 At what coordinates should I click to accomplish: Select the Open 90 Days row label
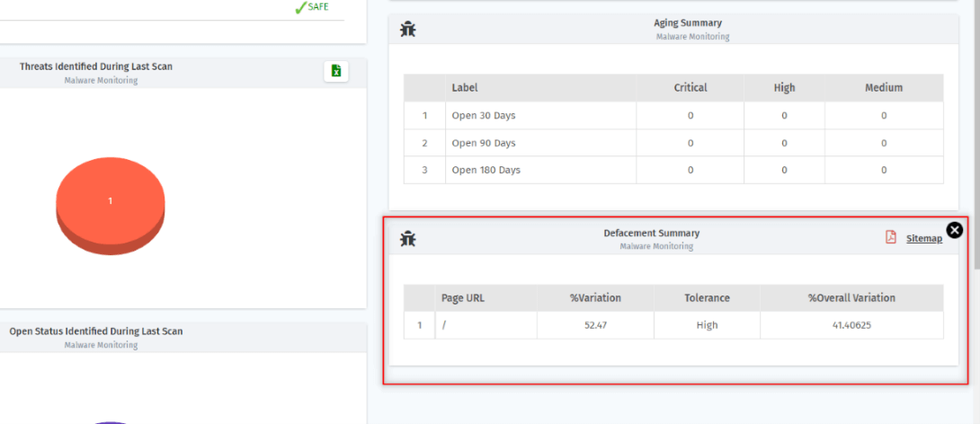tap(484, 143)
